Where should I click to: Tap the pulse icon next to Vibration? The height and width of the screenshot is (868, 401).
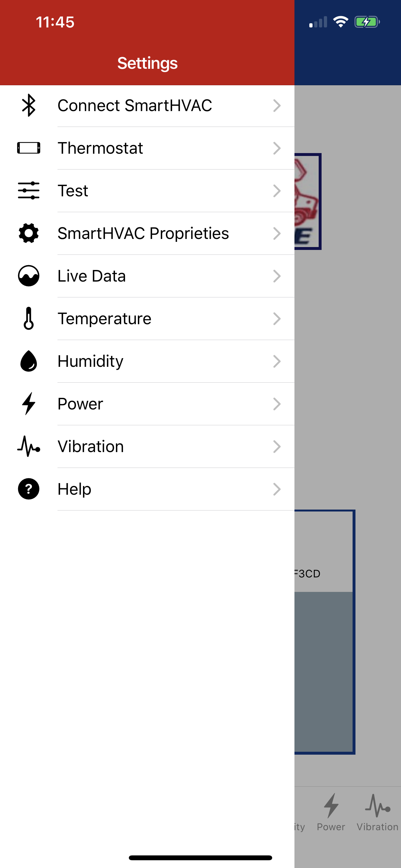tap(29, 447)
